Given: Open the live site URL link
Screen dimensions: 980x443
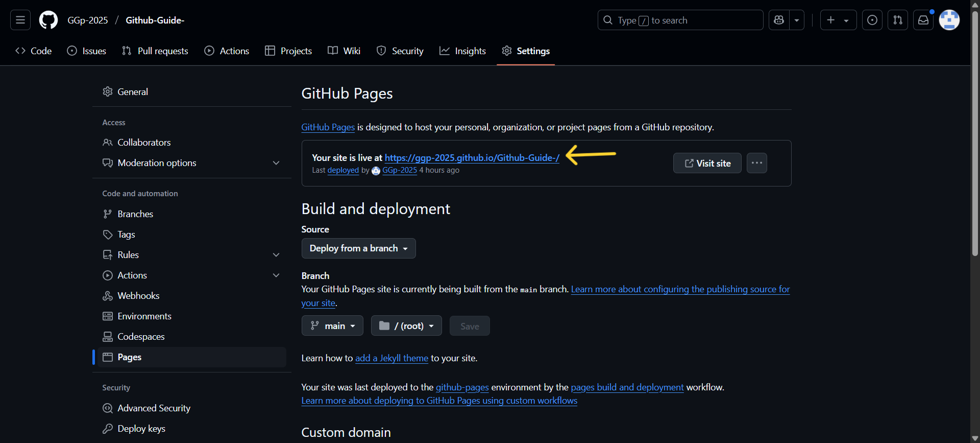Looking at the screenshot, I should 472,157.
